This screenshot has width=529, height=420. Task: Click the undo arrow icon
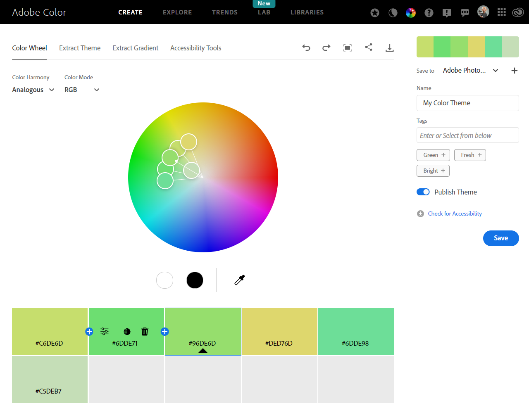pyautogui.click(x=306, y=48)
